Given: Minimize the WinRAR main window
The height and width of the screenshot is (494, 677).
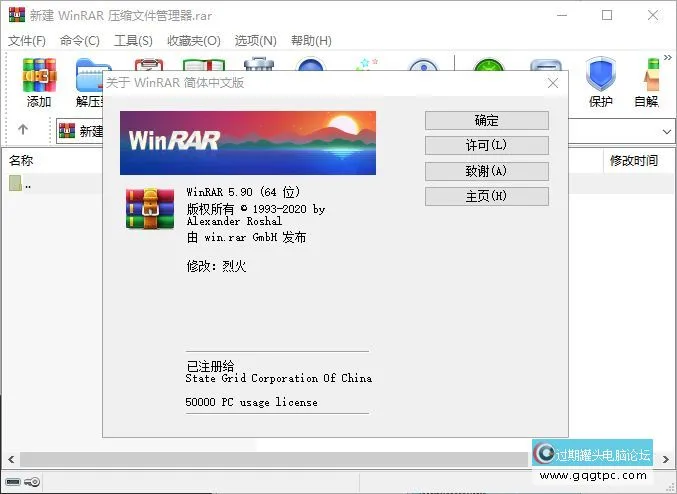Looking at the screenshot, I should click(x=562, y=15).
